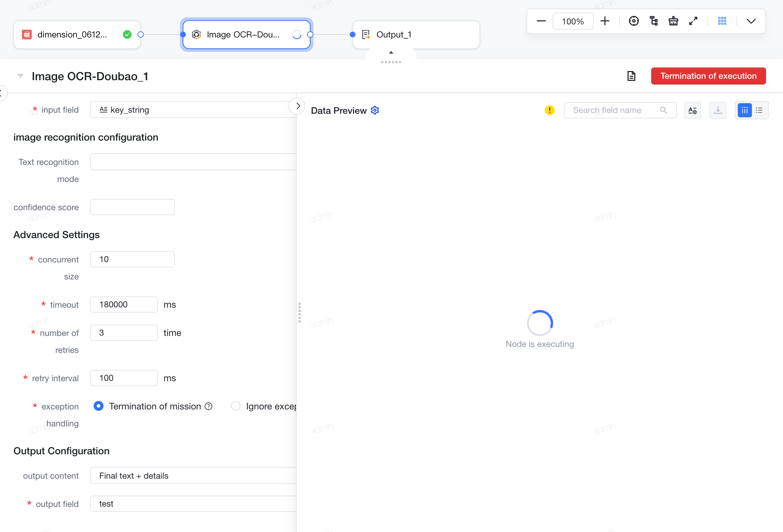Switch to list view toggle
This screenshot has width=783, height=532.
(759, 110)
